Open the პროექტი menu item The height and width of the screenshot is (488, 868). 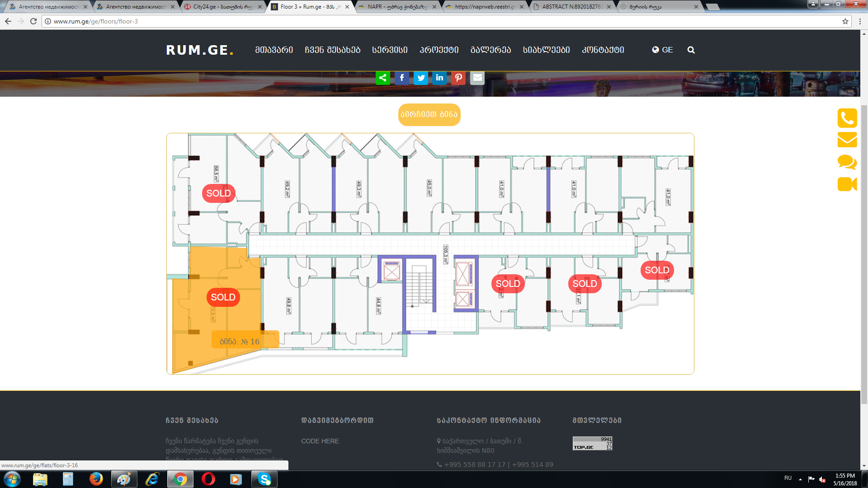439,50
